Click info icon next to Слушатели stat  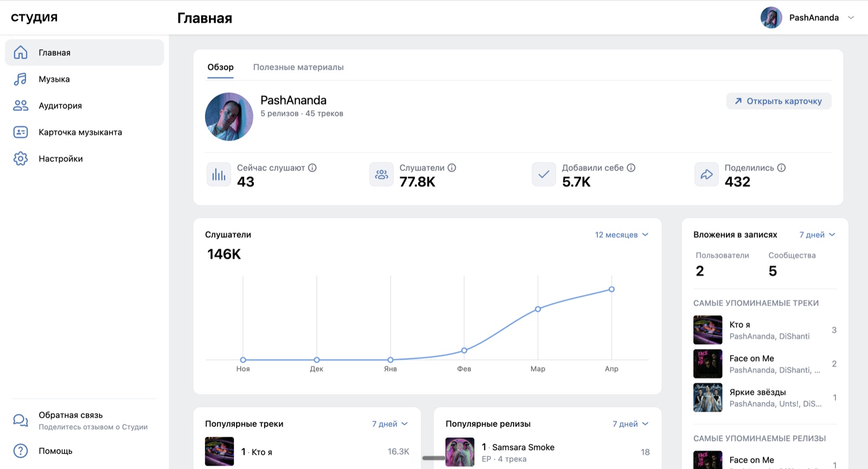452,168
